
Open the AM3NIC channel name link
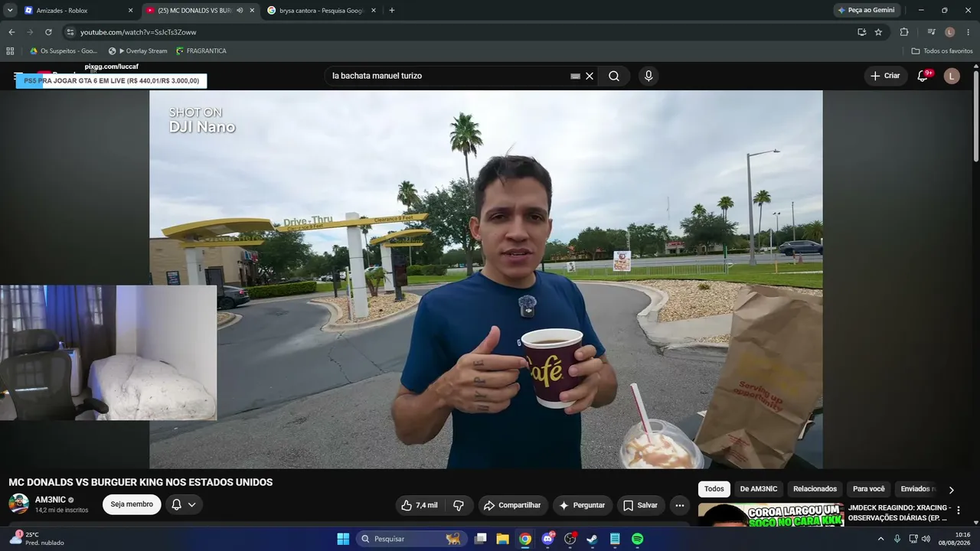click(x=51, y=500)
